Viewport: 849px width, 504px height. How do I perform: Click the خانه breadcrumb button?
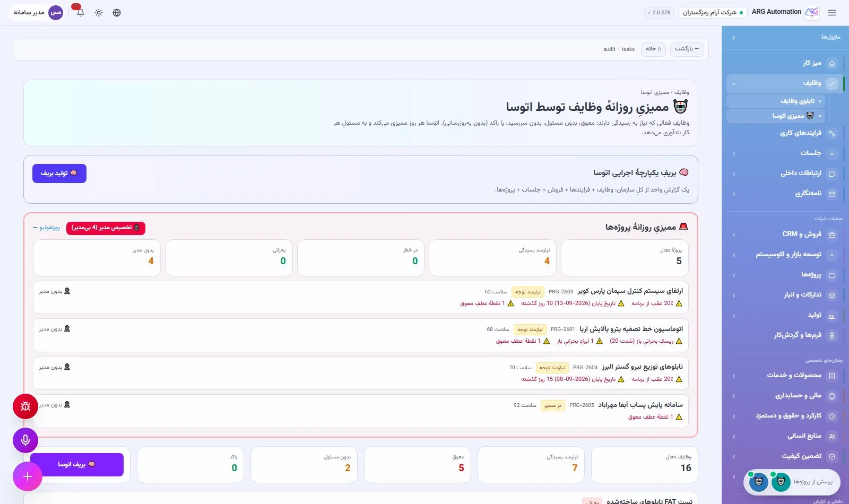[x=653, y=49]
